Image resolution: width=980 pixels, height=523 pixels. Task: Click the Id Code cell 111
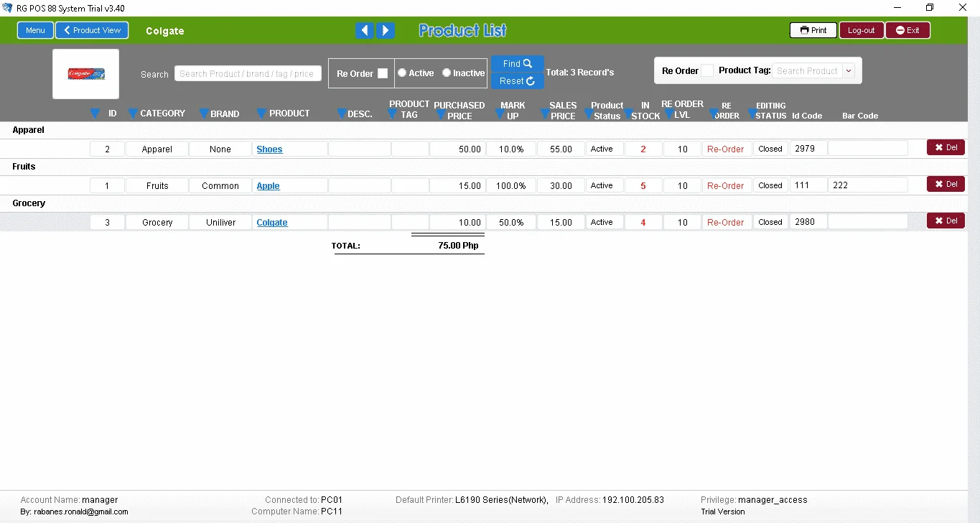tap(808, 185)
